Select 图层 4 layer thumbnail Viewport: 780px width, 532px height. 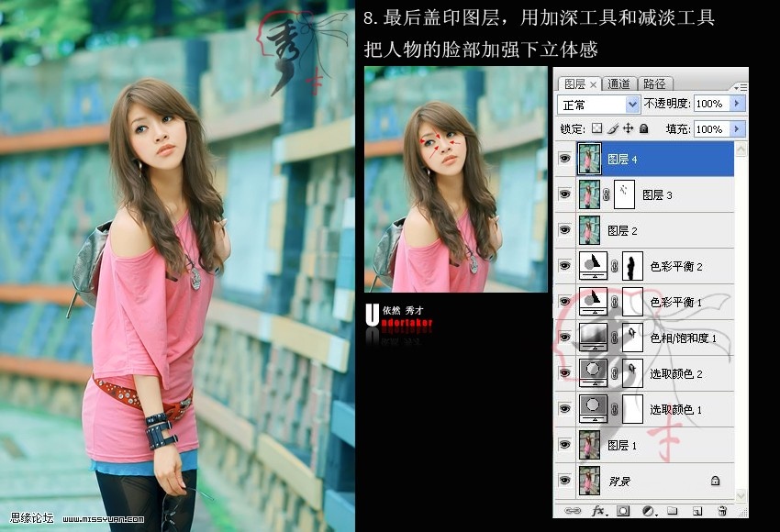[589, 158]
